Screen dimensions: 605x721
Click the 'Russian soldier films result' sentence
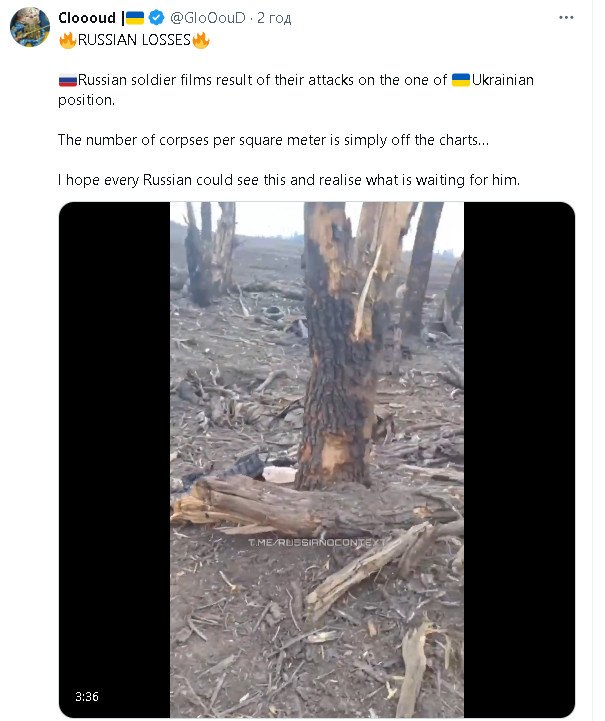click(296, 90)
